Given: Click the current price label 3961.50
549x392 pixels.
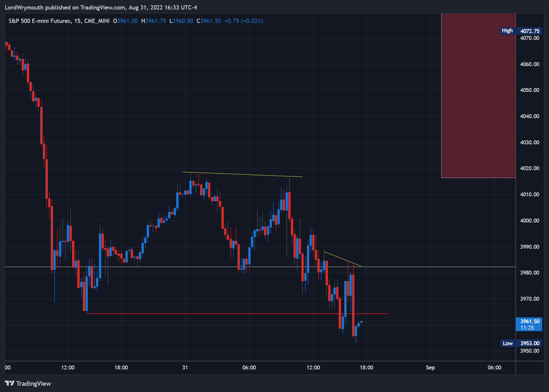Looking at the screenshot, I should coord(529,324).
